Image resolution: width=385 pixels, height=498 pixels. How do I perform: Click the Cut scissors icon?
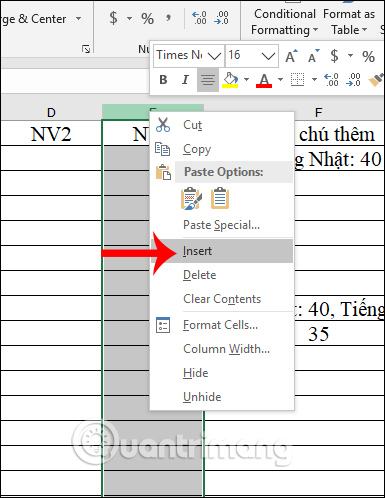tap(163, 125)
